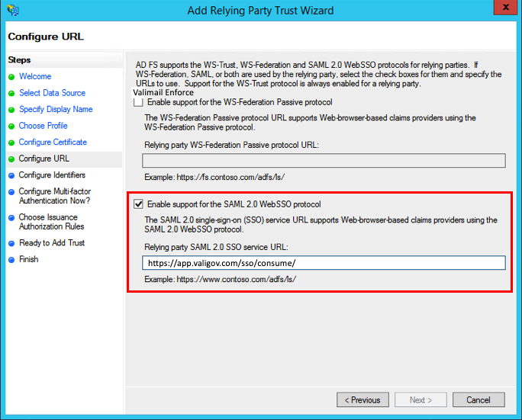Open the Select Data Source step
The height and width of the screenshot is (420, 522).
point(52,93)
